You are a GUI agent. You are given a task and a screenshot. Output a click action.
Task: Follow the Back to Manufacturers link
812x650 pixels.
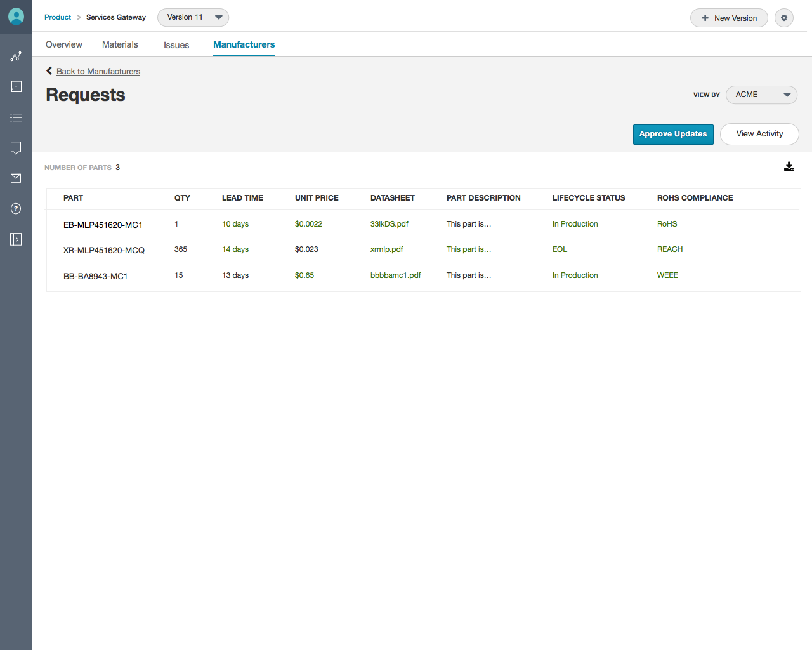point(98,71)
